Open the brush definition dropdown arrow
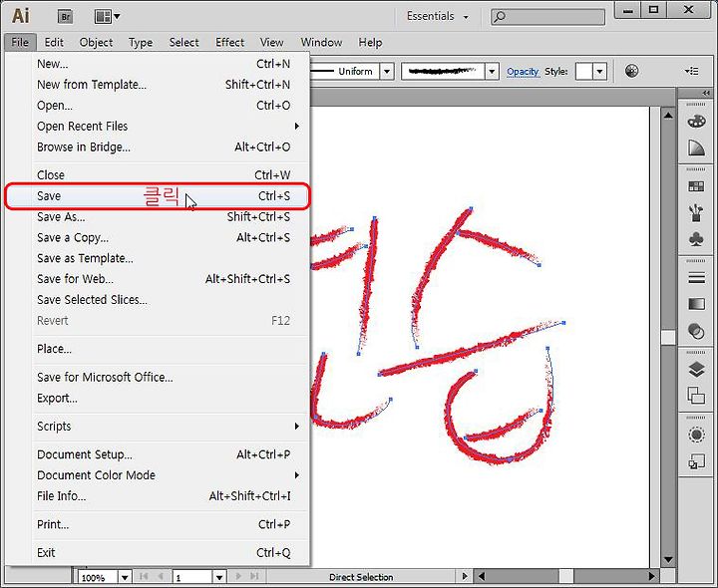This screenshot has width=718, height=588. [492, 72]
